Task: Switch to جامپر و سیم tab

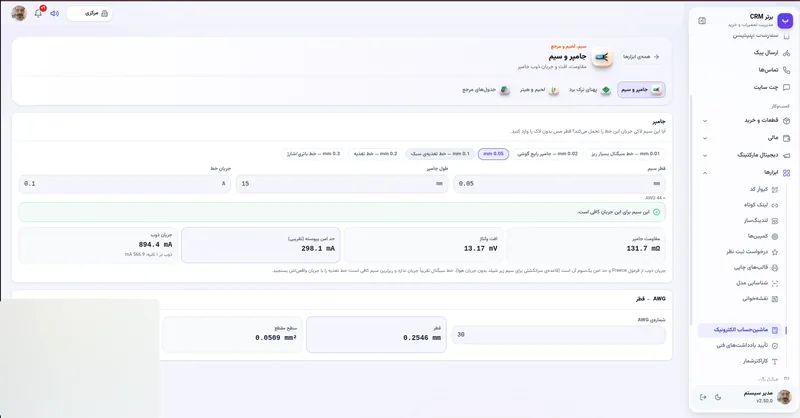Action: coord(641,90)
